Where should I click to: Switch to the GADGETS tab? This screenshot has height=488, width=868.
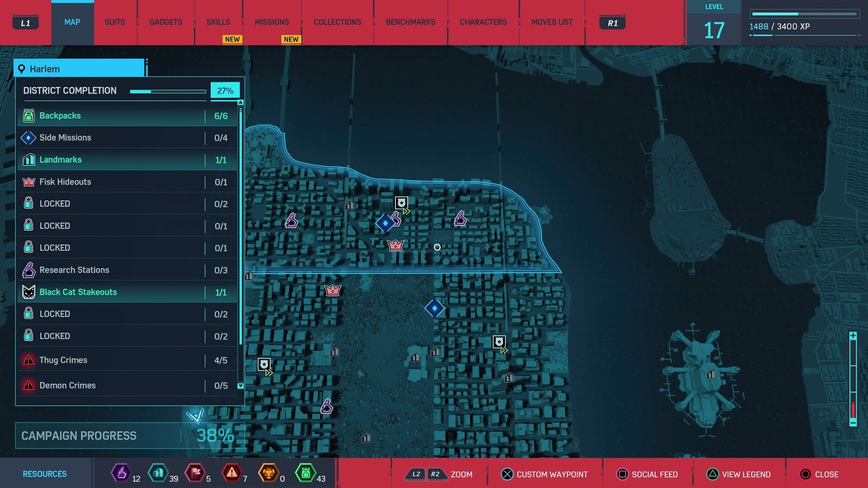point(165,22)
